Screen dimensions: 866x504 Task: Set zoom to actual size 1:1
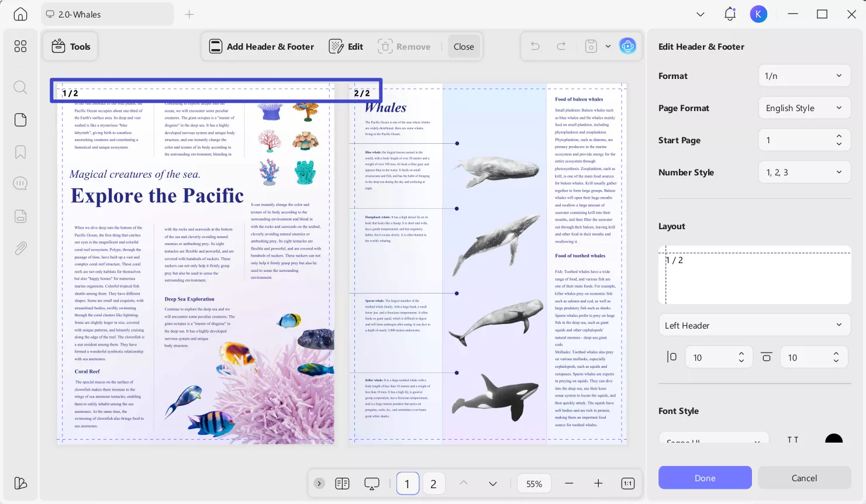[x=628, y=484]
